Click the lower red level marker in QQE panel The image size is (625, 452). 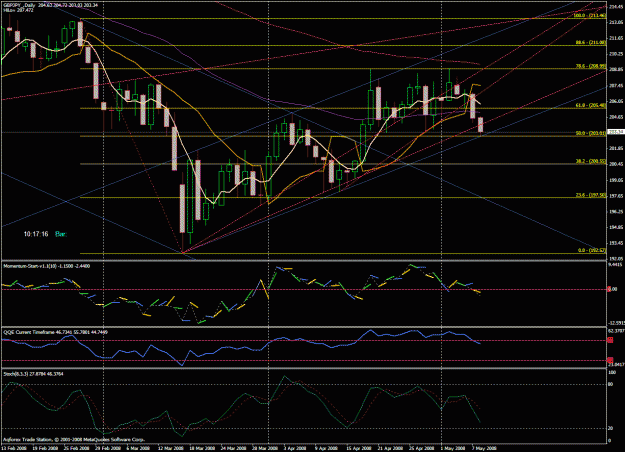pos(610,360)
